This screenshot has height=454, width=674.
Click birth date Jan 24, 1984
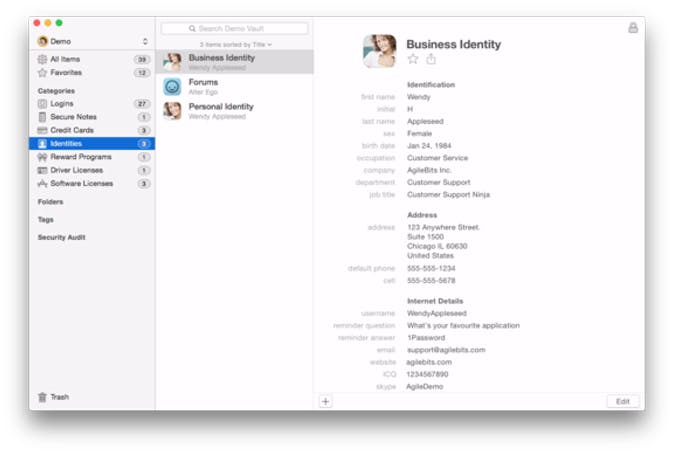tap(429, 146)
